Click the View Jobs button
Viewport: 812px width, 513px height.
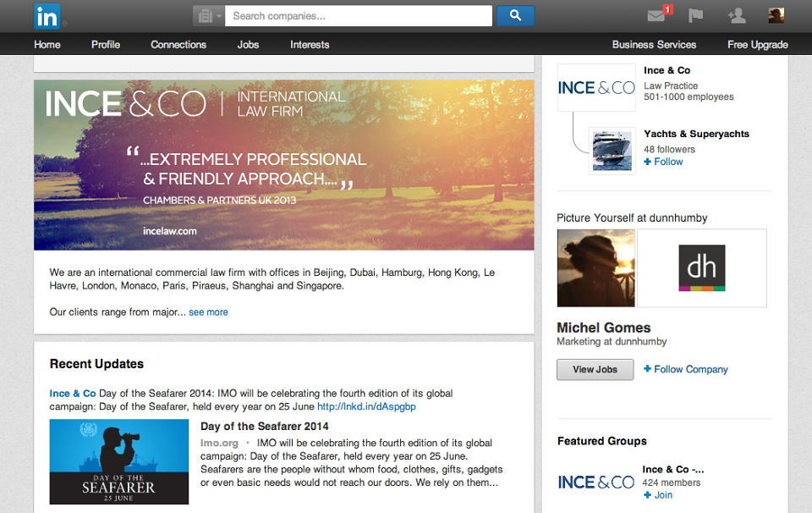tap(595, 369)
